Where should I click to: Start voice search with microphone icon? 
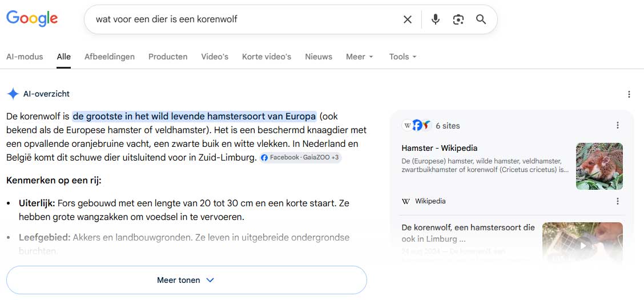(x=436, y=19)
